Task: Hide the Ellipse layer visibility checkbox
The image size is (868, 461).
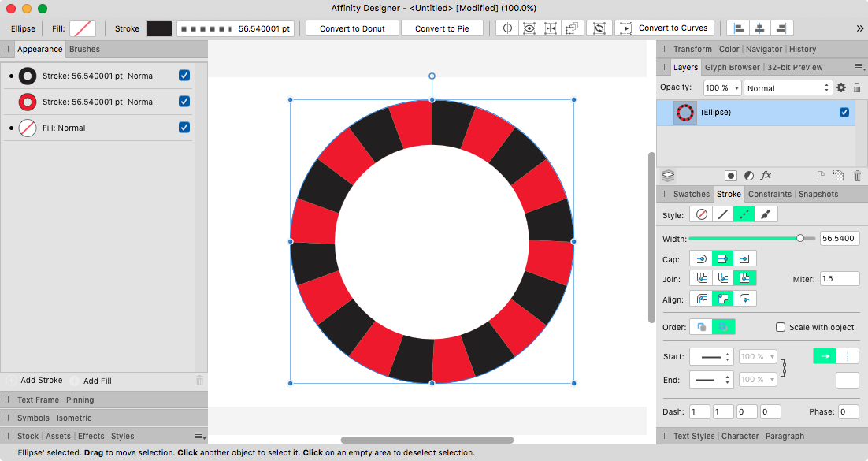Action: [x=844, y=112]
